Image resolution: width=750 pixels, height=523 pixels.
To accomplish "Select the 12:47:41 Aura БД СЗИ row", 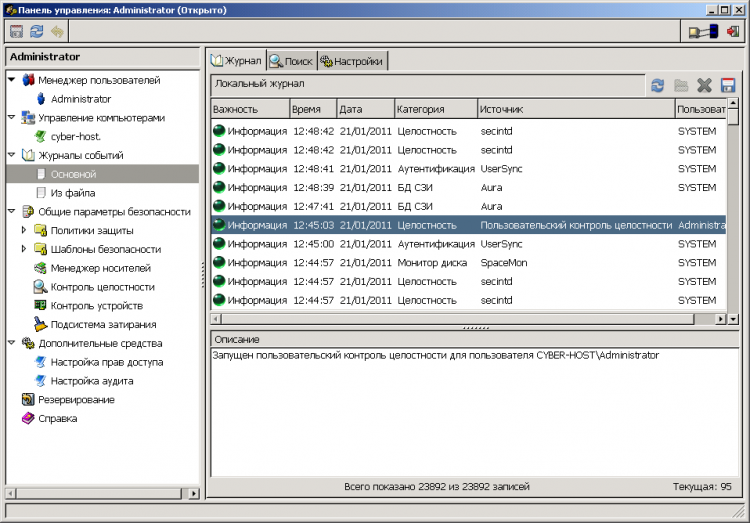I will (x=468, y=206).
